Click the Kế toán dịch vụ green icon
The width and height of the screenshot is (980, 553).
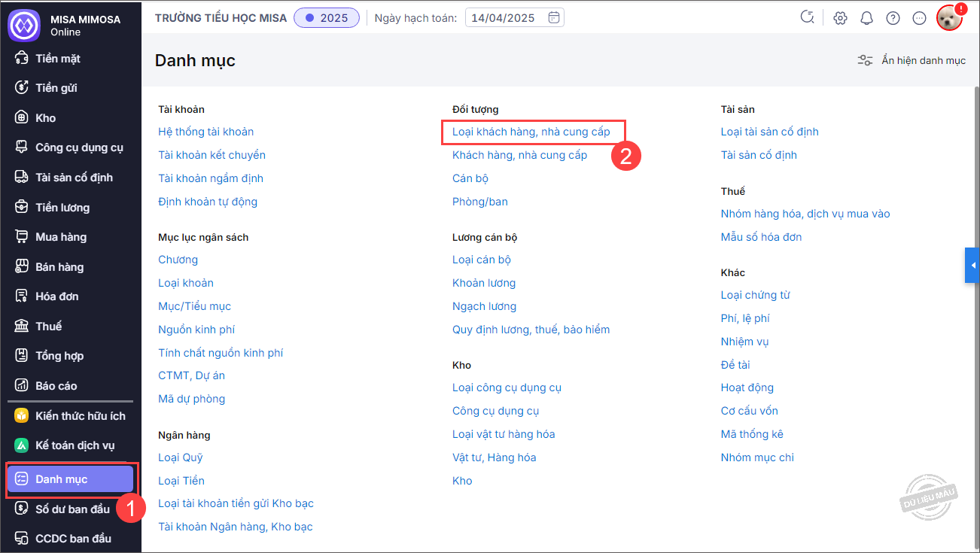coord(22,445)
